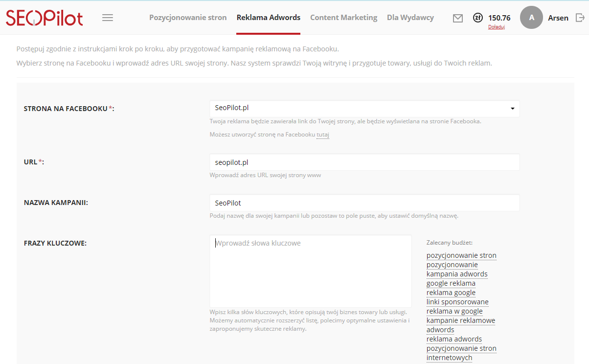Screen dimensions: 589x364
Task: Click the logout icon
Action: [x=580, y=18]
